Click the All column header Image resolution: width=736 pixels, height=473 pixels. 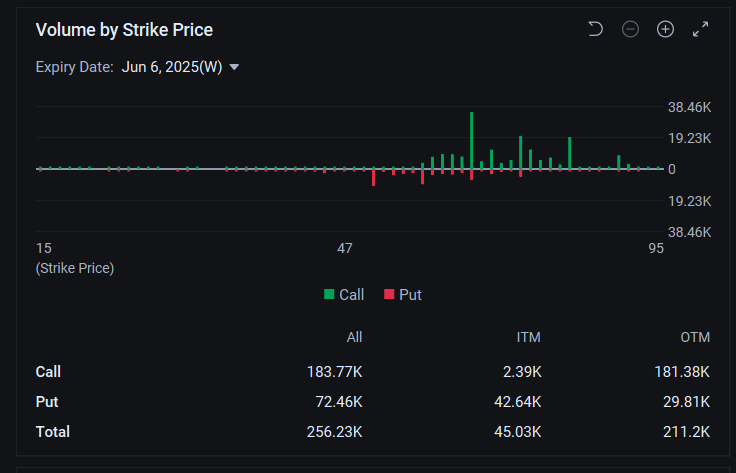[x=354, y=337]
